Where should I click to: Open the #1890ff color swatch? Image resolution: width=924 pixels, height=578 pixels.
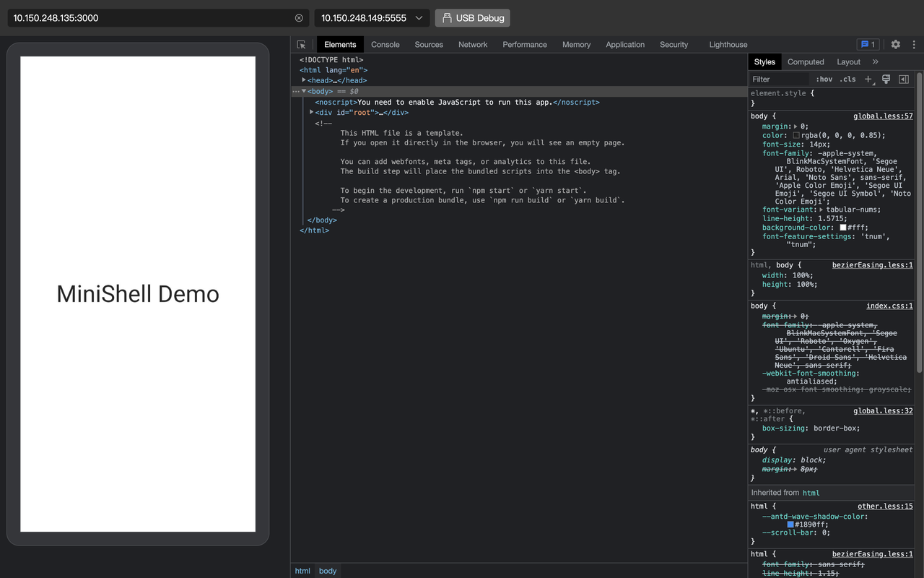tap(790, 525)
